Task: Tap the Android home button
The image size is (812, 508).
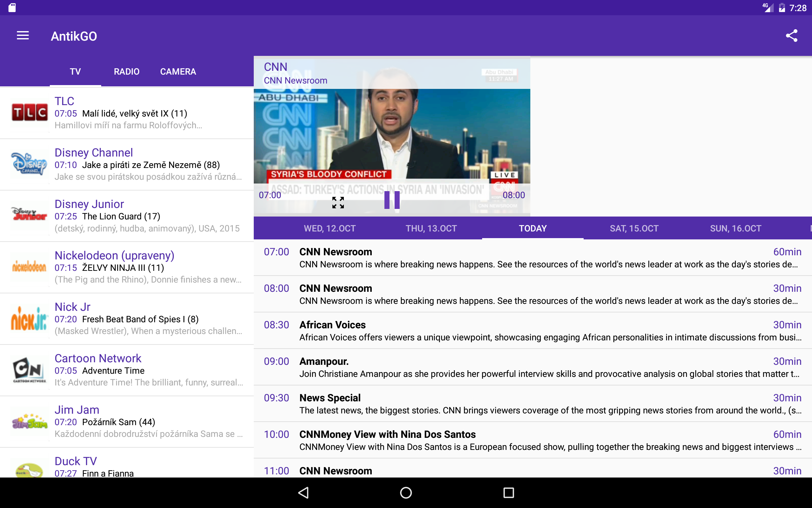Action: click(406, 492)
